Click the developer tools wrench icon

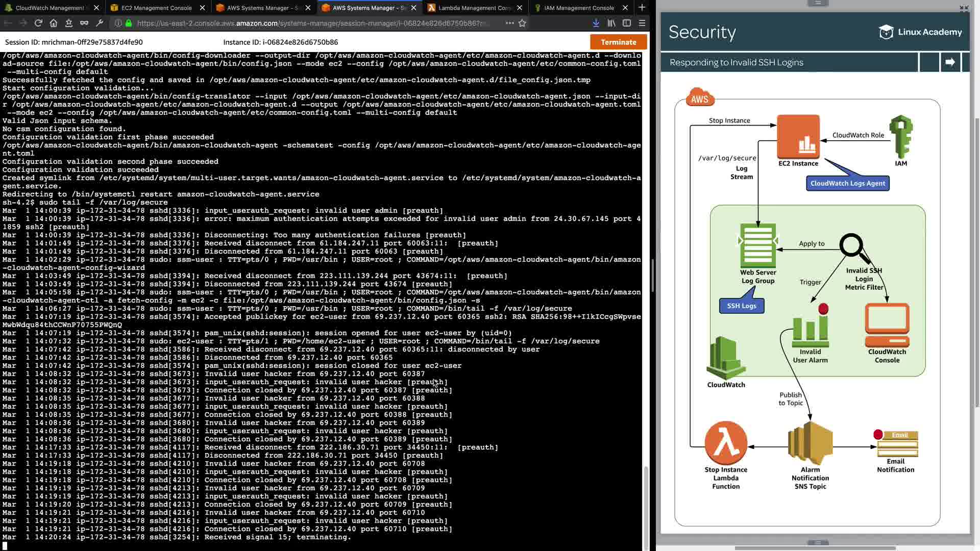tap(100, 23)
